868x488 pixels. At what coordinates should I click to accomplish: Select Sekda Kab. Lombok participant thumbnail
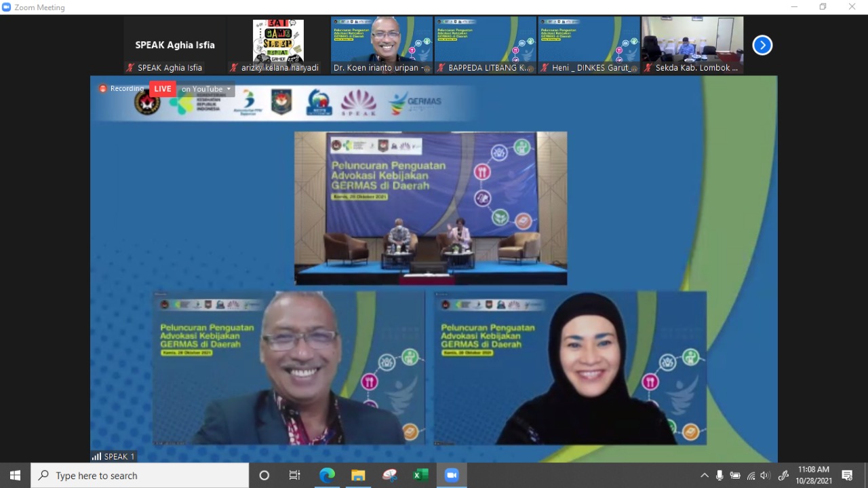[x=693, y=45]
